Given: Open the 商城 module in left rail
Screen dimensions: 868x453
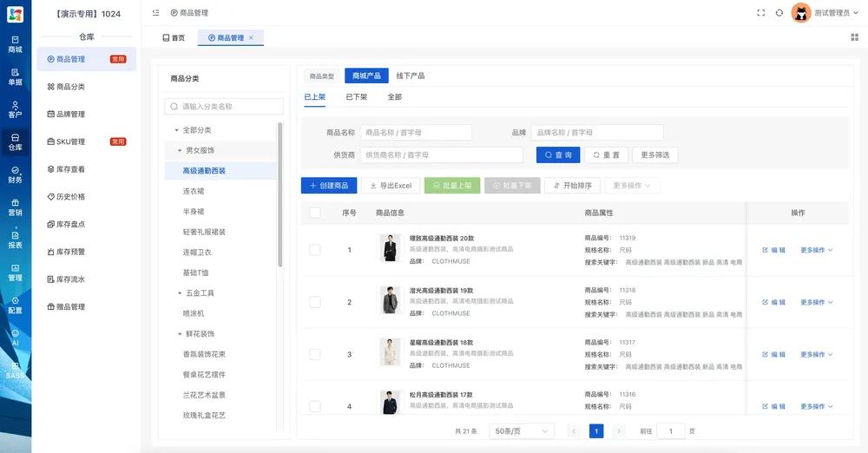Looking at the screenshot, I should [15, 43].
